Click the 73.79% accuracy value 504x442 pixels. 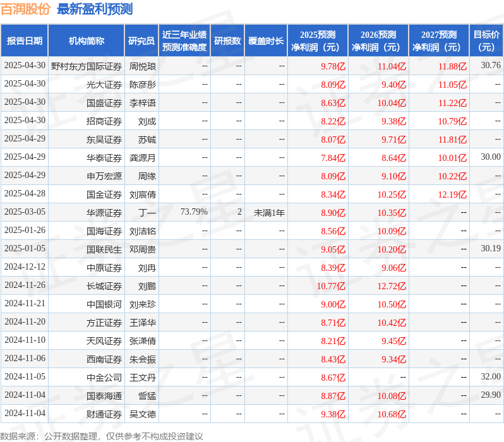pos(194,212)
